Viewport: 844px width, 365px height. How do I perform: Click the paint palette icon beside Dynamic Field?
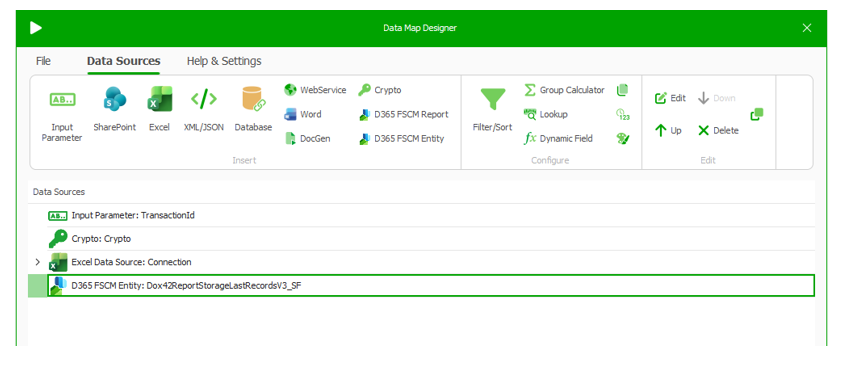tap(623, 139)
